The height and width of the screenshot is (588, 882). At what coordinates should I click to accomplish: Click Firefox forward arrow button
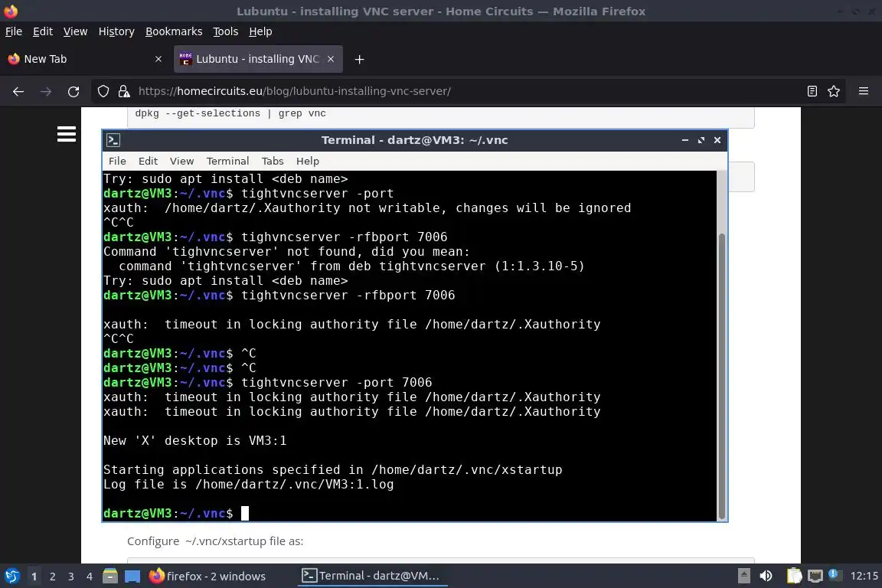(x=46, y=91)
